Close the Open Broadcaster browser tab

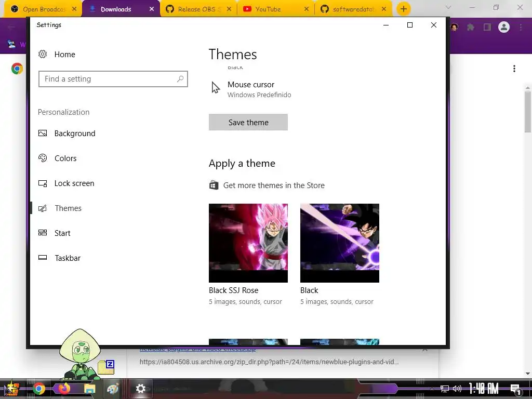(74, 9)
